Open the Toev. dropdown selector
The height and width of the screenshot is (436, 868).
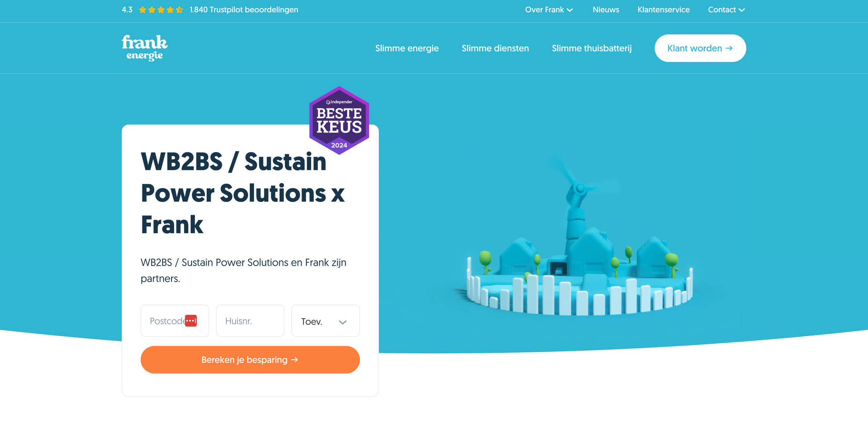pyautogui.click(x=325, y=321)
